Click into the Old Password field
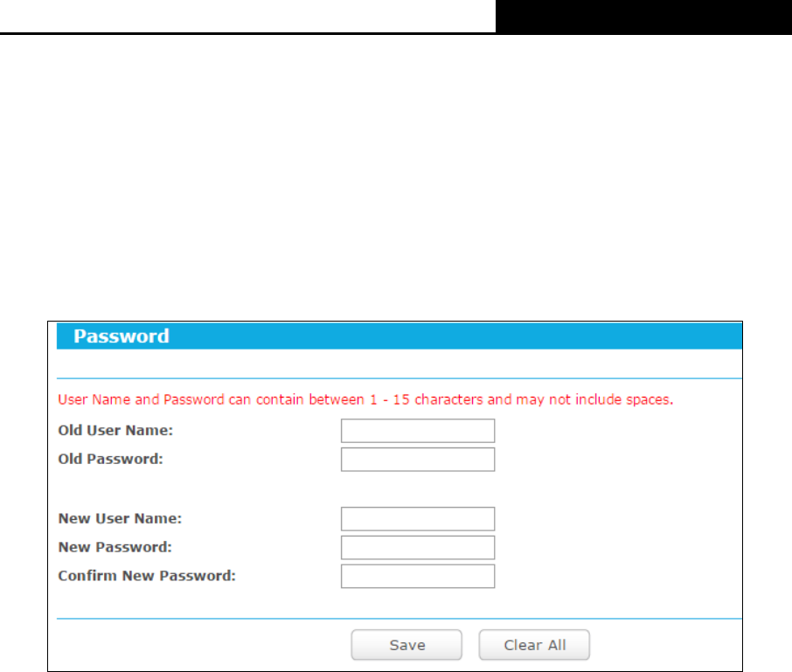The height and width of the screenshot is (672, 792). coord(418,460)
